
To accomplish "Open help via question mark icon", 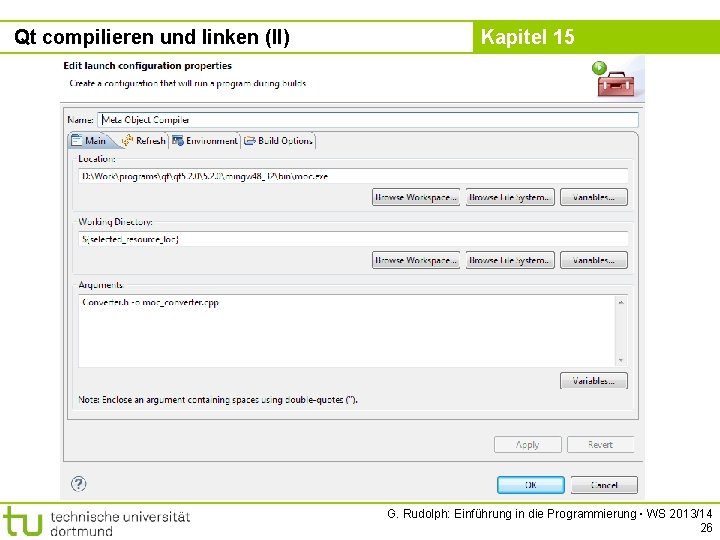I will 79,484.
